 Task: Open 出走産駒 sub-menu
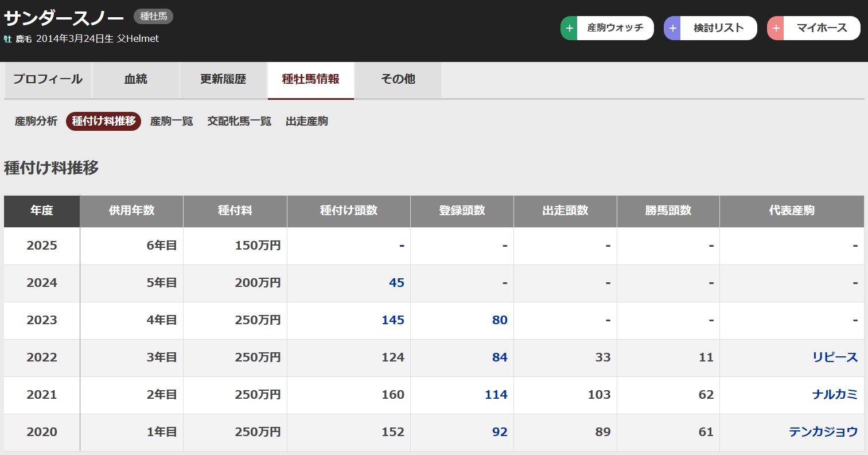(x=307, y=121)
